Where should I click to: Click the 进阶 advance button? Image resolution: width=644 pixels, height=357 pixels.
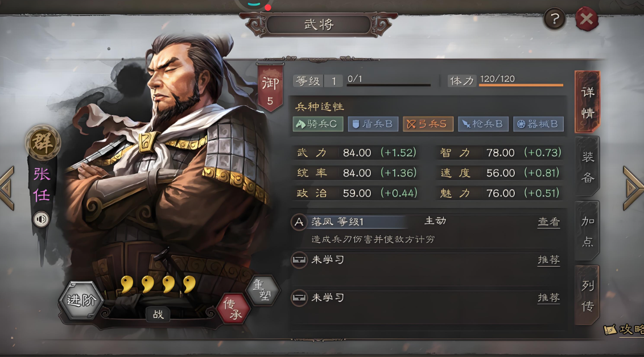pos(81,300)
